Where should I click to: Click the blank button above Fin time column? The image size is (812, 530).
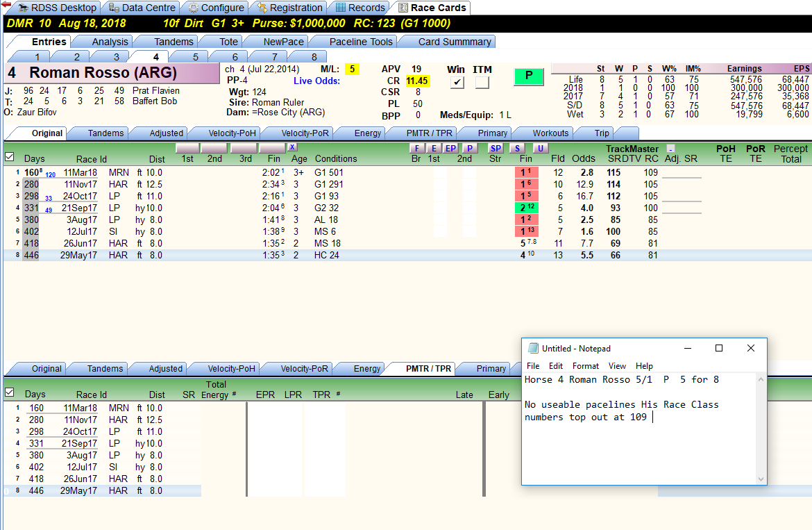pos(272,149)
